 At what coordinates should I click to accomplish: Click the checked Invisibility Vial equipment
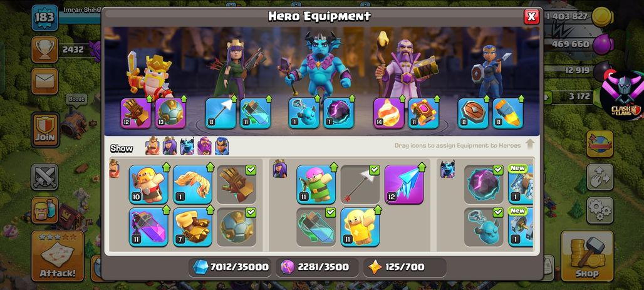click(316, 227)
